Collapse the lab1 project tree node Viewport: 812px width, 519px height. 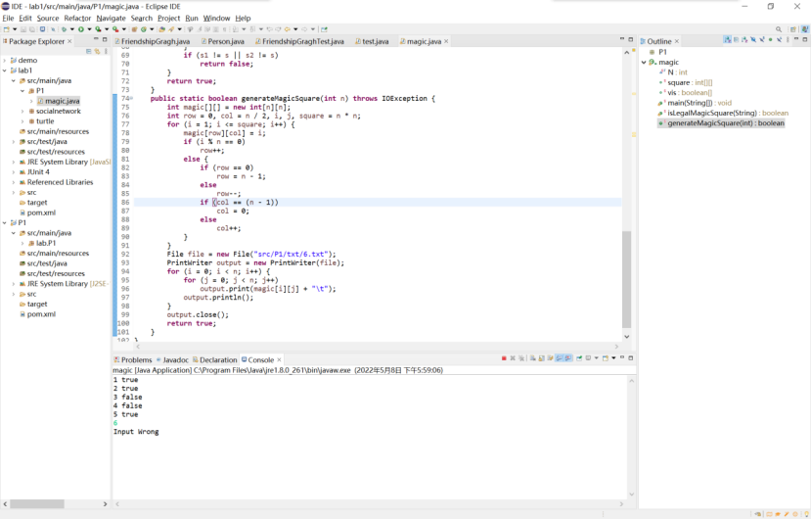(5, 71)
